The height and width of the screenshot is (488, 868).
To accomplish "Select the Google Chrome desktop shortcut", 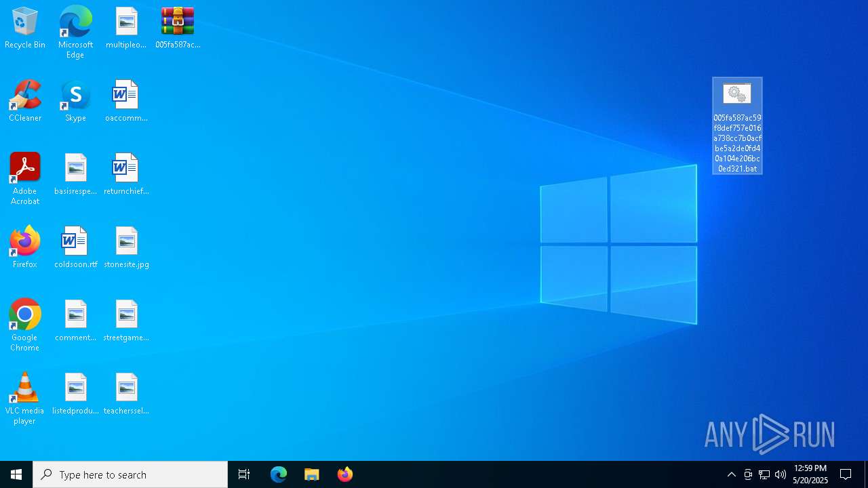I will click(x=25, y=325).
